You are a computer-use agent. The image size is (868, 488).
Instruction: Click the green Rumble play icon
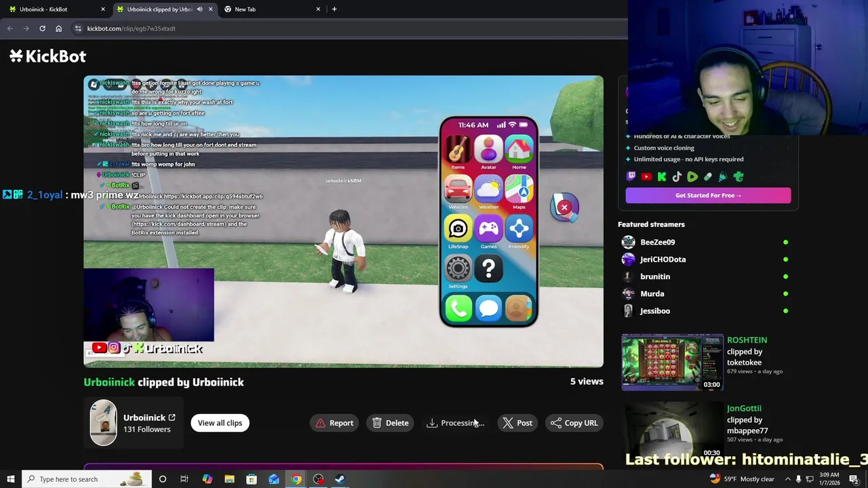(x=692, y=177)
